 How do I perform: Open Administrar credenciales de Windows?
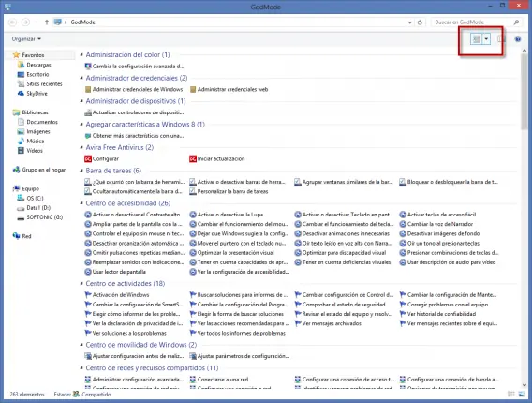click(134, 89)
